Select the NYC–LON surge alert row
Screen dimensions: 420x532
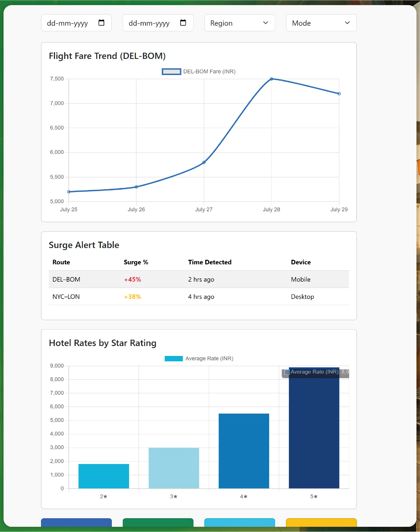(199, 296)
